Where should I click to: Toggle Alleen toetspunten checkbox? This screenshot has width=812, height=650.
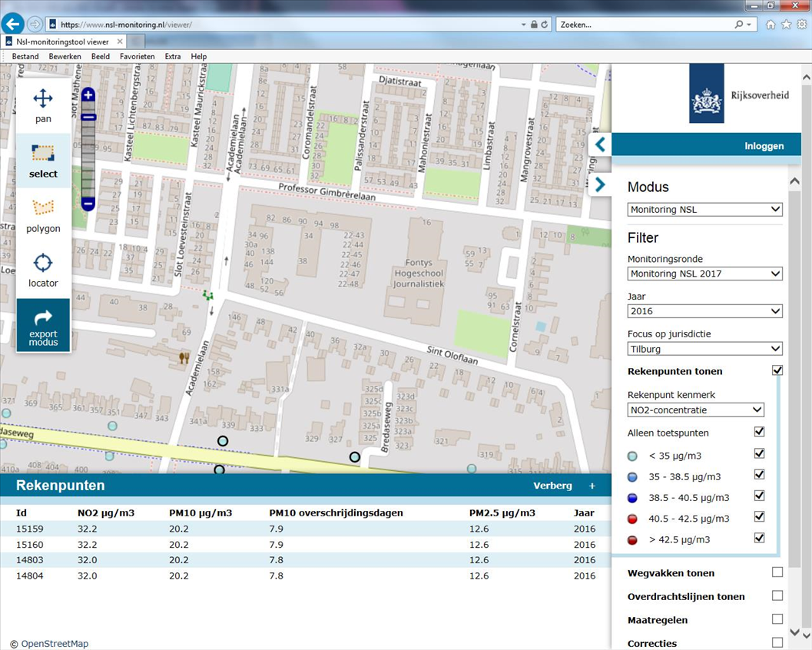pyautogui.click(x=759, y=432)
